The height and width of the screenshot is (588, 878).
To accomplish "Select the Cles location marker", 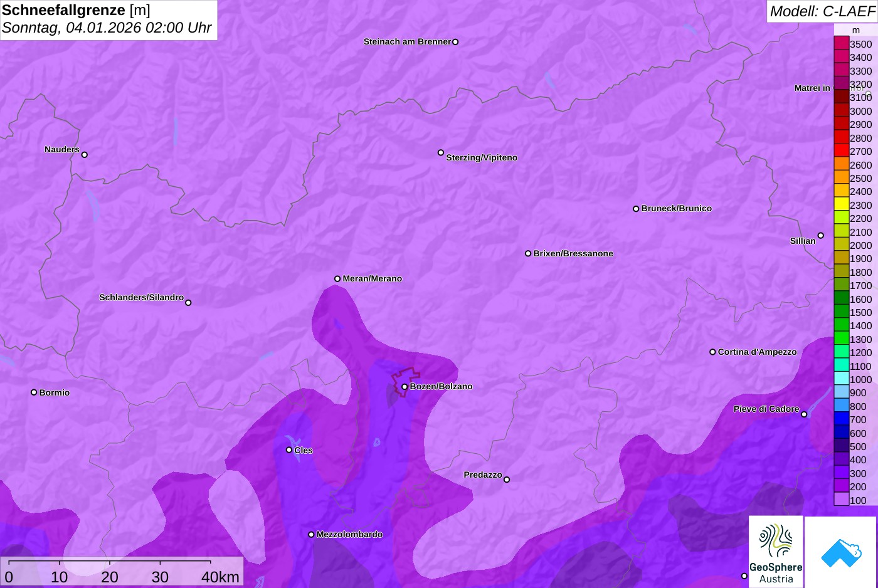I will pos(289,450).
